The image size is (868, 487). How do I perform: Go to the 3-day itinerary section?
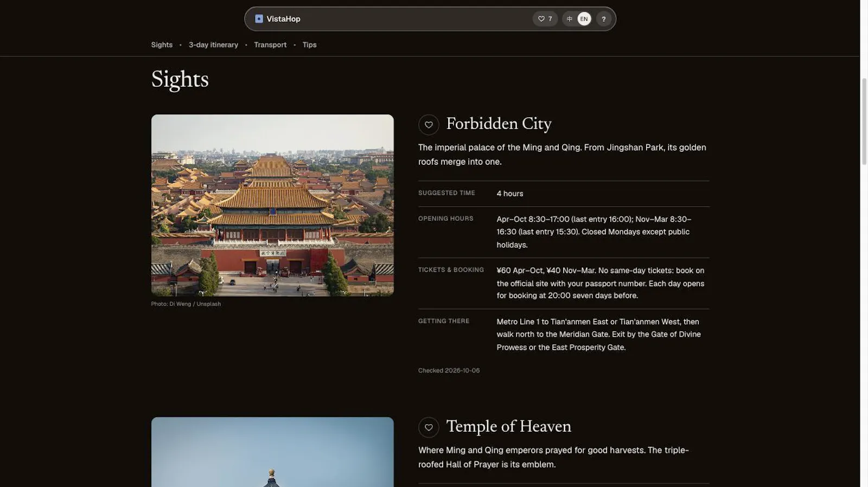213,45
